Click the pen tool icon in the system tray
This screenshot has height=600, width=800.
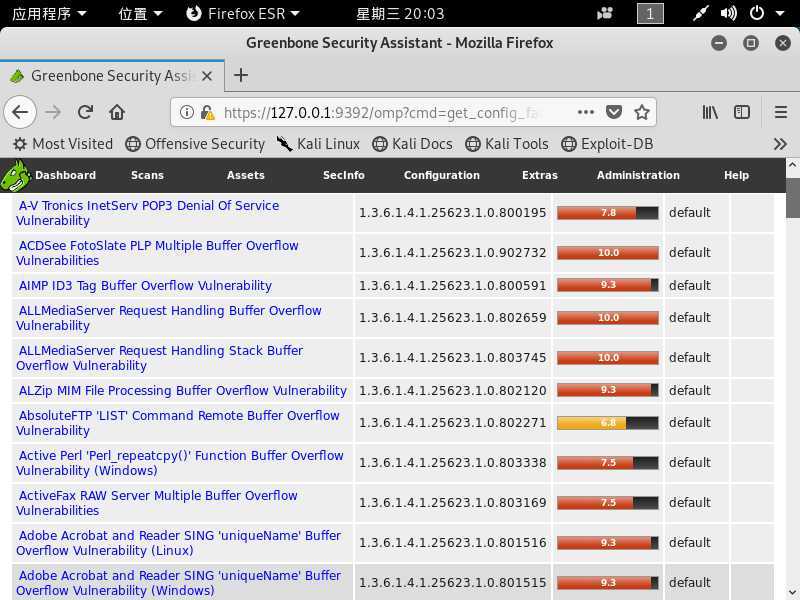pyautogui.click(x=701, y=14)
